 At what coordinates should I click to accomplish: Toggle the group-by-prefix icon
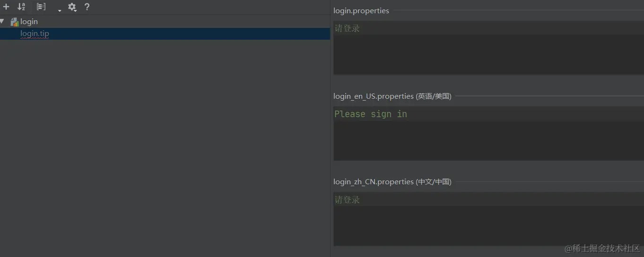click(41, 7)
